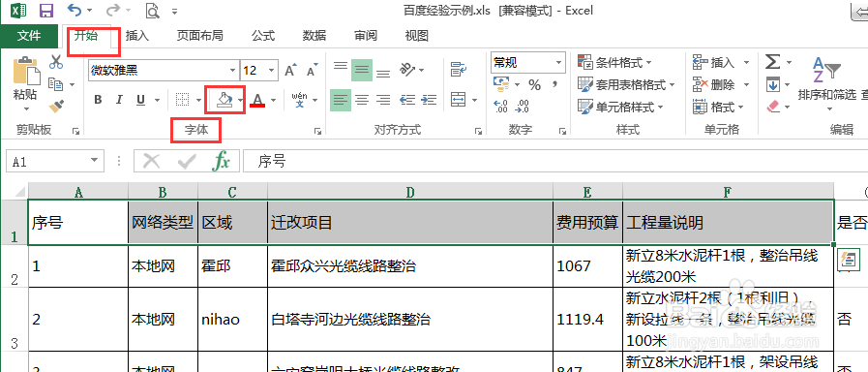Open the font size 12 dropdown

click(x=272, y=71)
